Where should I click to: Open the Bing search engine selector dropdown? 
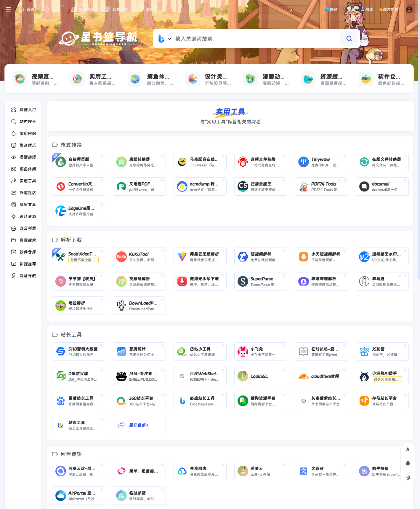(165, 39)
